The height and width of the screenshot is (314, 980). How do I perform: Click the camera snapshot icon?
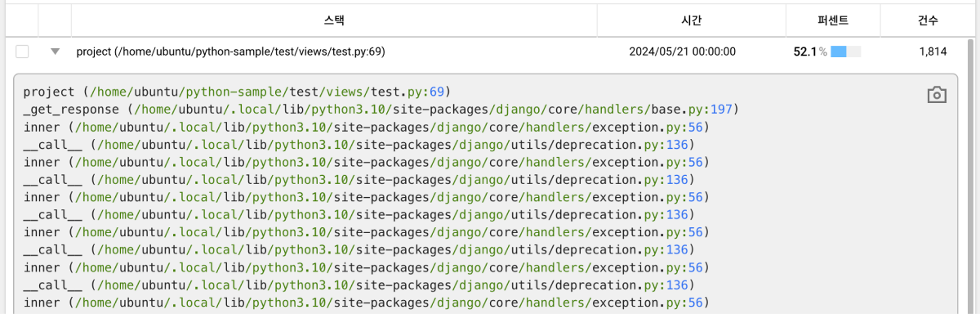click(937, 95)
